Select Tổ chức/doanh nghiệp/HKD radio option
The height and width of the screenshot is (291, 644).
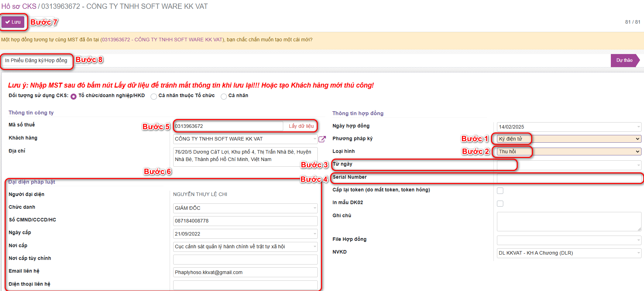coord(74,96)
